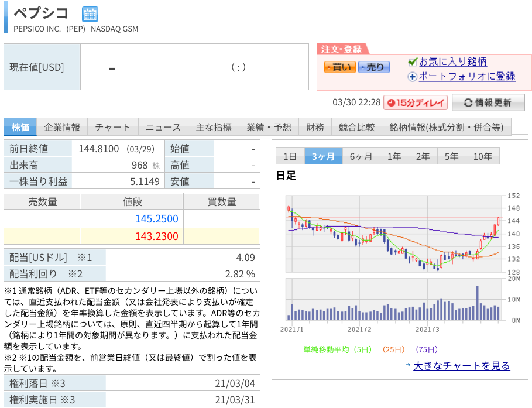532x408 pixels.
Task: Click the ask price 145.2500
Action: (x=157, y=218)
